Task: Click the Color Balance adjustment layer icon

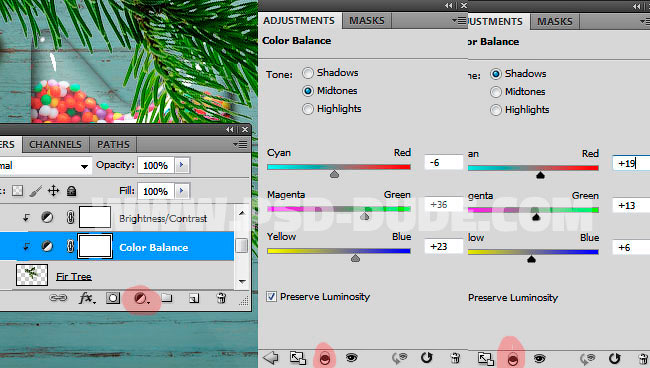Action: pos(47,246)
